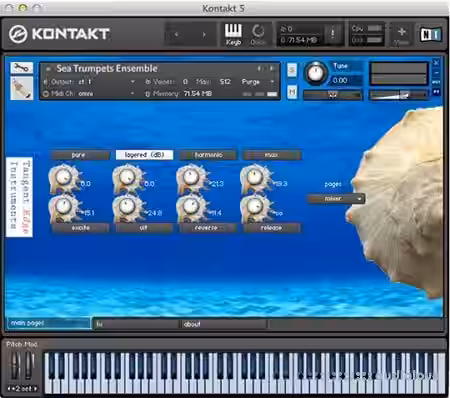Click the instrument volume slider
This screenshot has height=398, width=450.
pos(398,95)
